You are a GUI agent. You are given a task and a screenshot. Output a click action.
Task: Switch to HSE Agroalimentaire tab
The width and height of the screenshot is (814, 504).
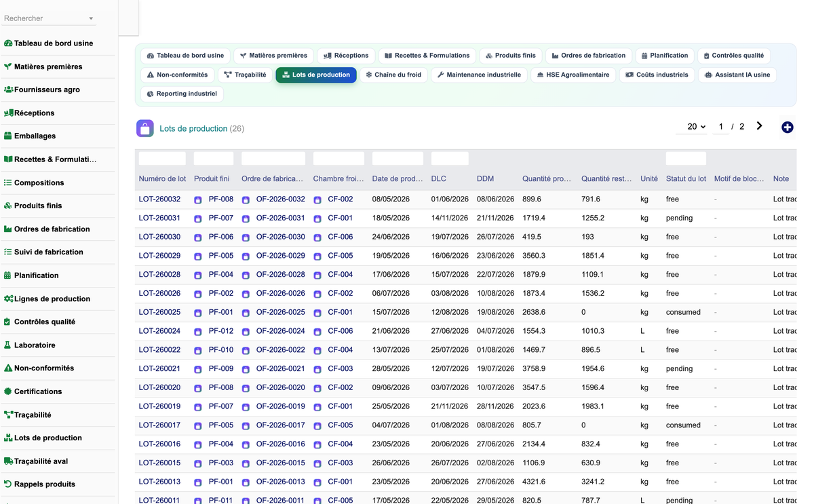(x=573, y=75)
